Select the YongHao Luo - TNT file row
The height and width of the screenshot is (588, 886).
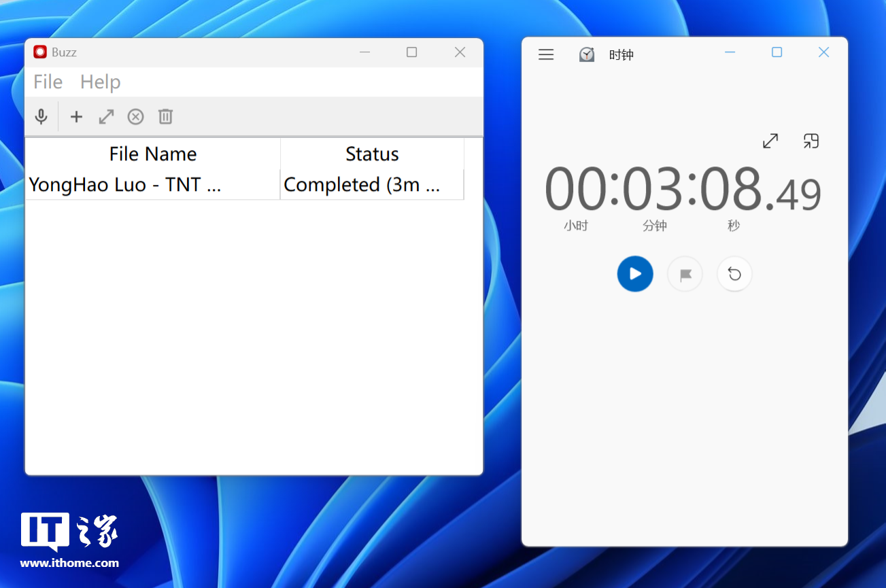pyautogui.click(x=125, y=185)
